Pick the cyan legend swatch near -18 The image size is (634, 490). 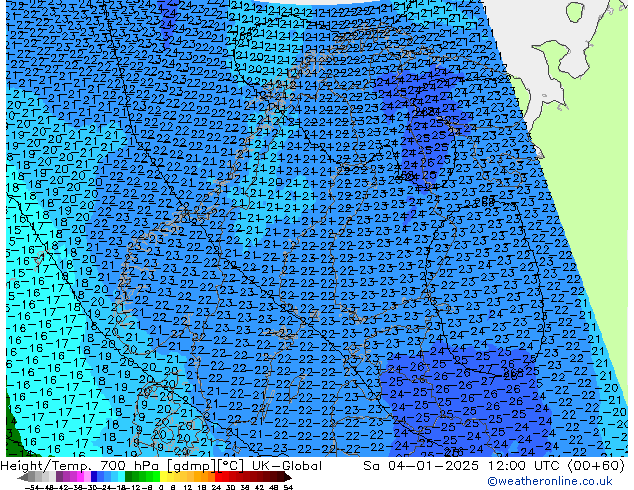tap(122, 476)
